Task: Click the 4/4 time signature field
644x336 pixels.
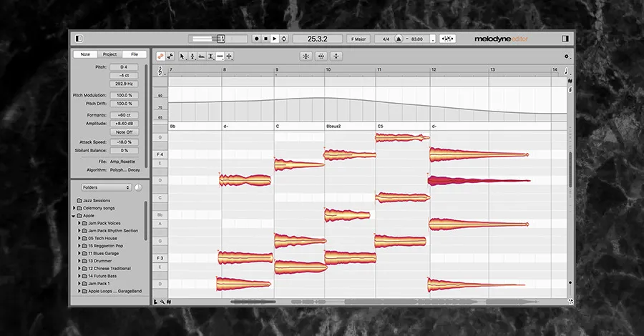Action: coord(386,39)
